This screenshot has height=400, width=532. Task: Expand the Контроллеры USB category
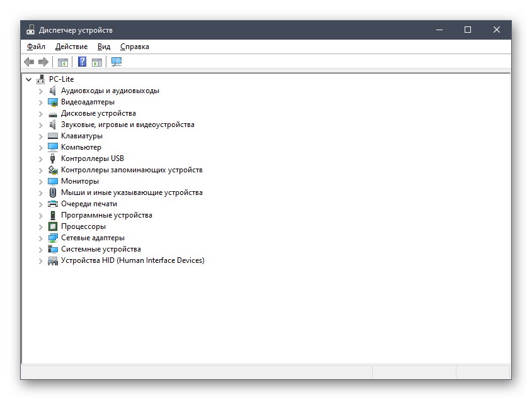pyautogui.click(x=41, y=159)
